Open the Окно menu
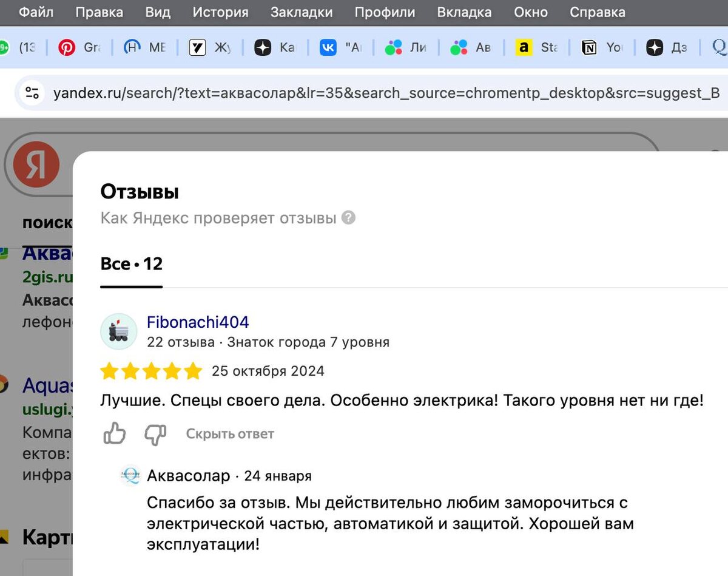Screen dimensions: 728x576 (531, 12)
